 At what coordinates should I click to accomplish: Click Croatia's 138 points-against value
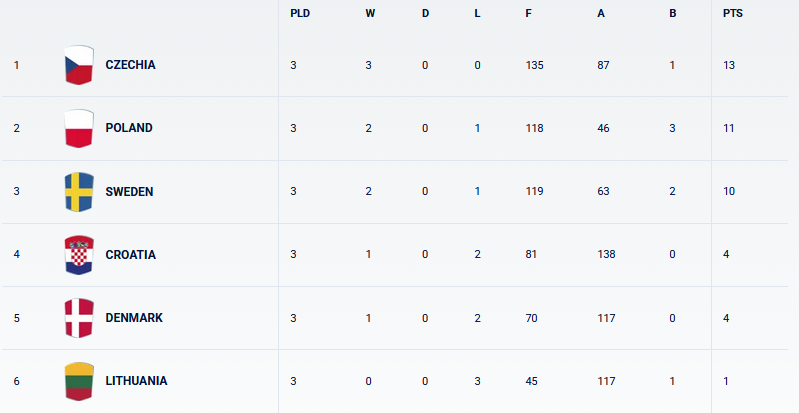coord(605,255)
